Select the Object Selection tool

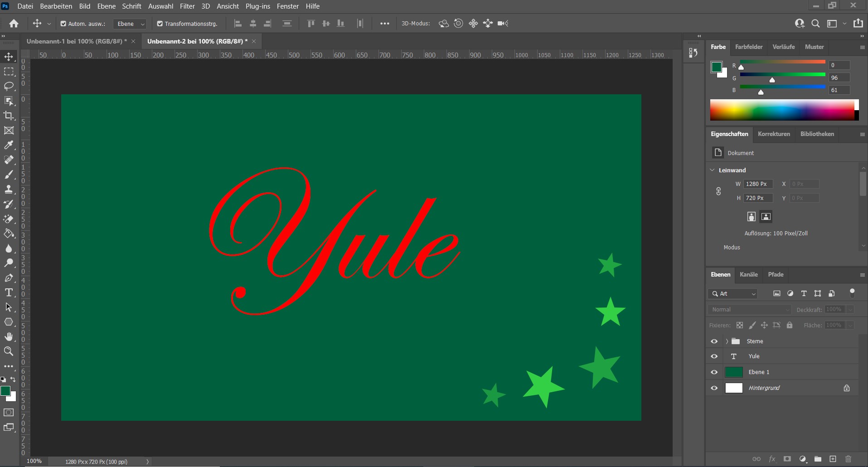click(x=9, y=101)
